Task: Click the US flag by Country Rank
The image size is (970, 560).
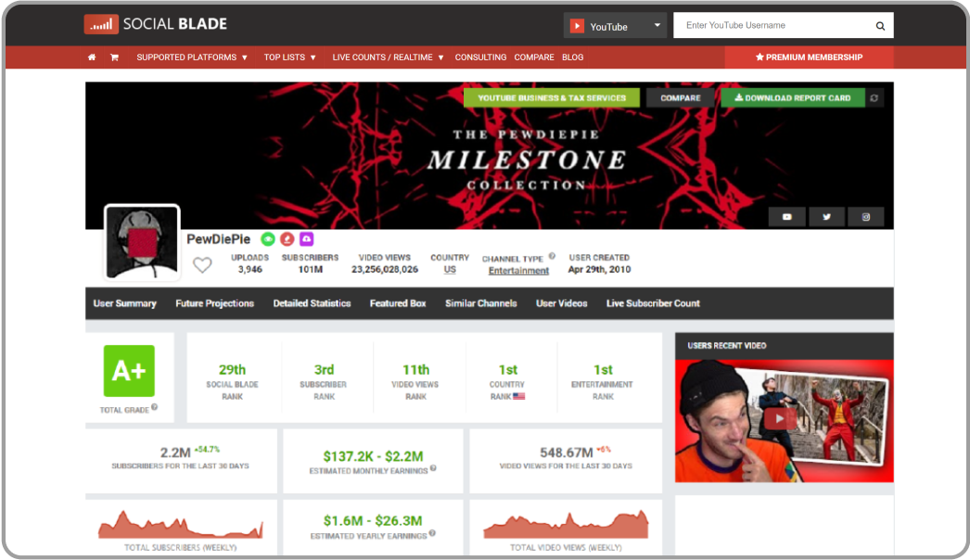Action: pos(518,396)
